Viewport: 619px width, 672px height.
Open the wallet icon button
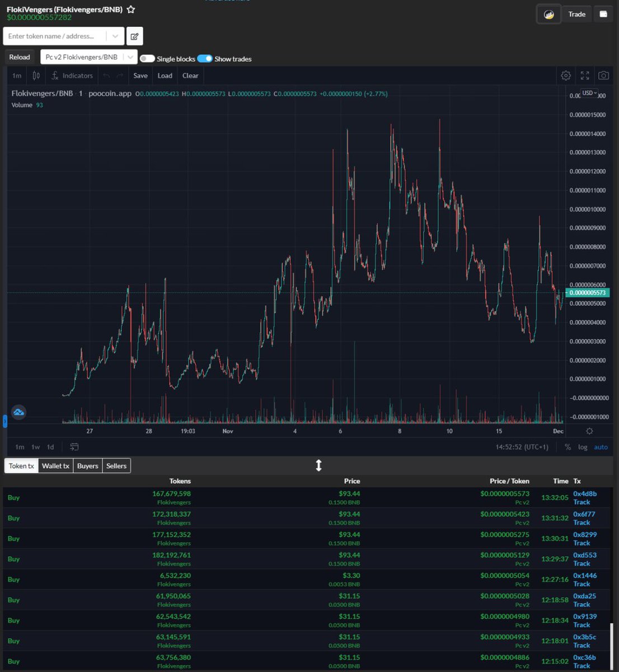click(x=603, y=15)
